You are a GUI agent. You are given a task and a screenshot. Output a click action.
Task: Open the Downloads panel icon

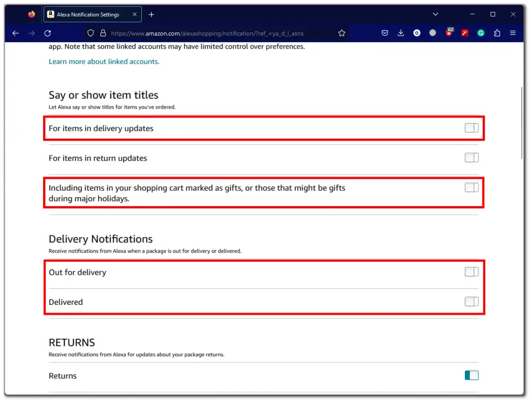click(401, 33)
